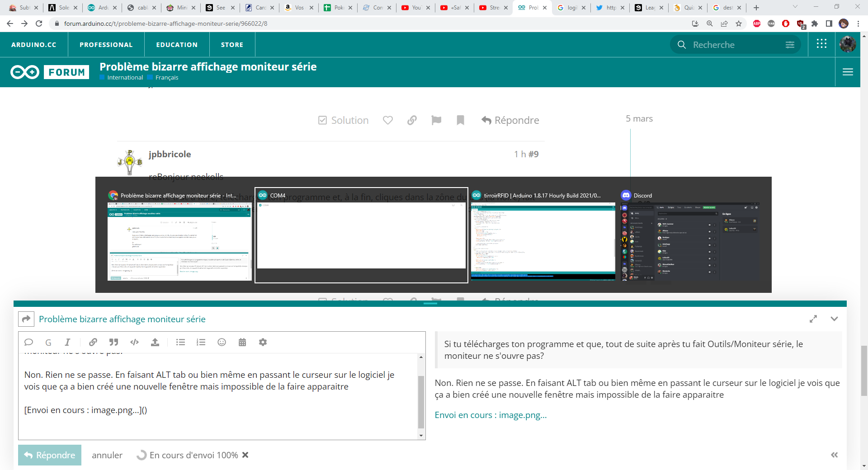This screenshot has height=470, width=868.
Task: Switch to the YouTube 'Stre' tab
Action: pyautogui.click(x=494, y=8)
